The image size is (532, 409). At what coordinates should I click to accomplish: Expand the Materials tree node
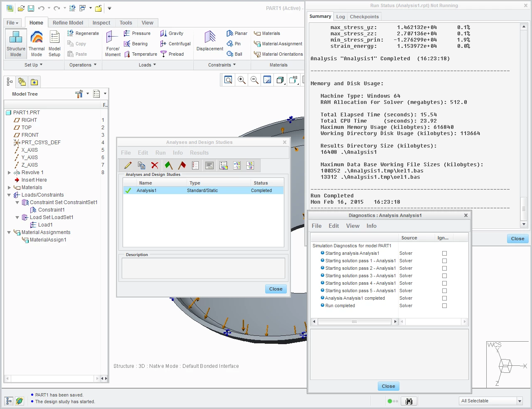click(x=9, y=187)
